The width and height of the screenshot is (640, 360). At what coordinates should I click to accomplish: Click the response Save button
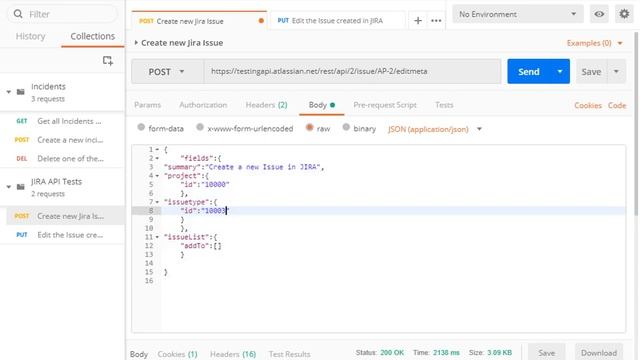click(x=547, y=353)
